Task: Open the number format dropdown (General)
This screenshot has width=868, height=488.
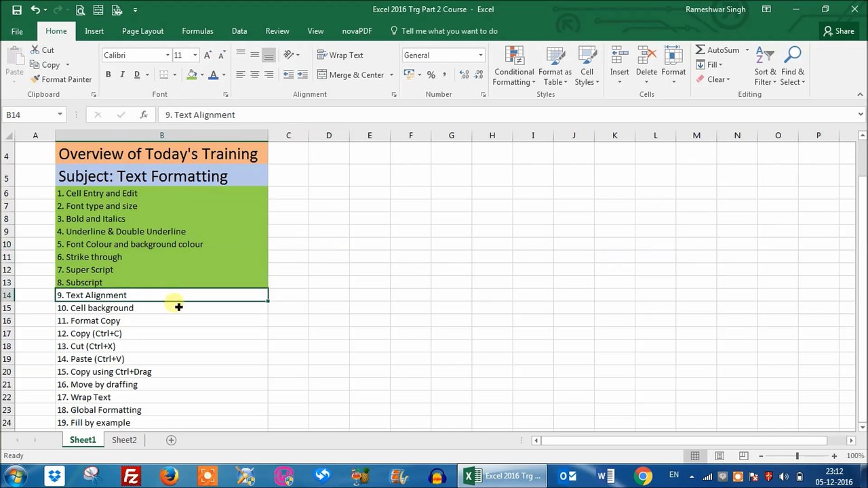Action: click(x=481, y=56)
